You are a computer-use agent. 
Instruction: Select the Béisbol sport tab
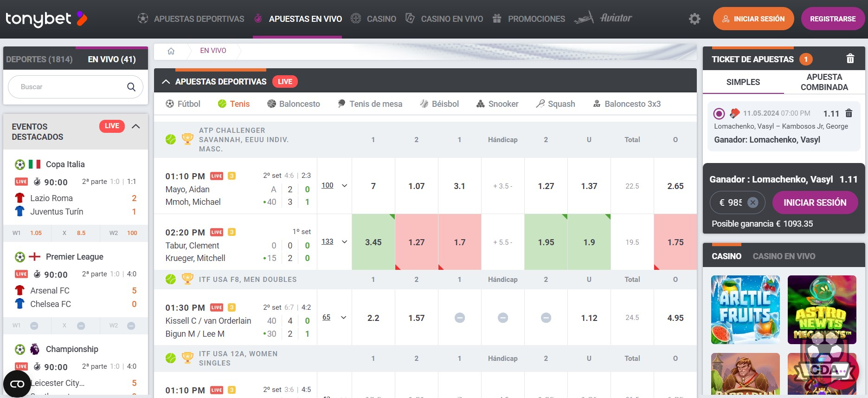coord(439,104)
